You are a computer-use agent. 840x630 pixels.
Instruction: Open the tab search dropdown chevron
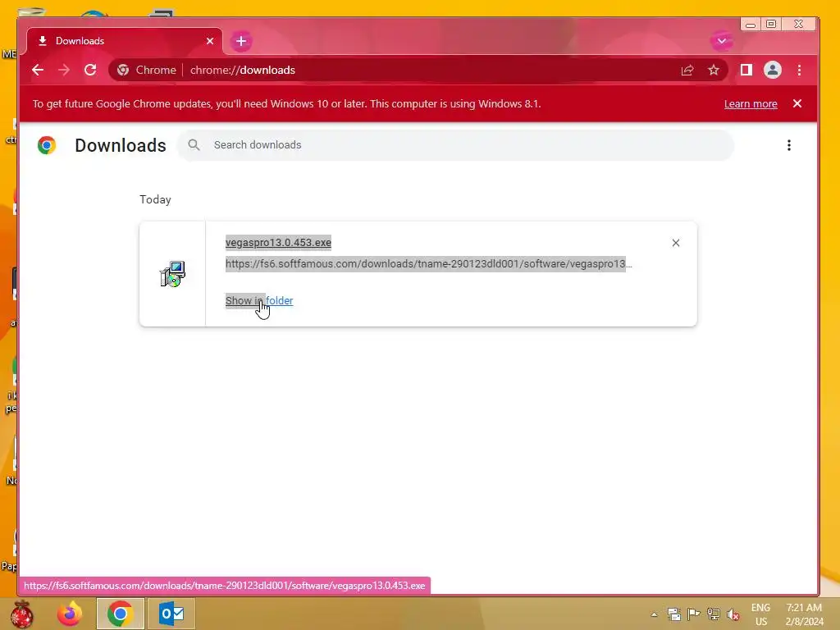pos(722,41)
